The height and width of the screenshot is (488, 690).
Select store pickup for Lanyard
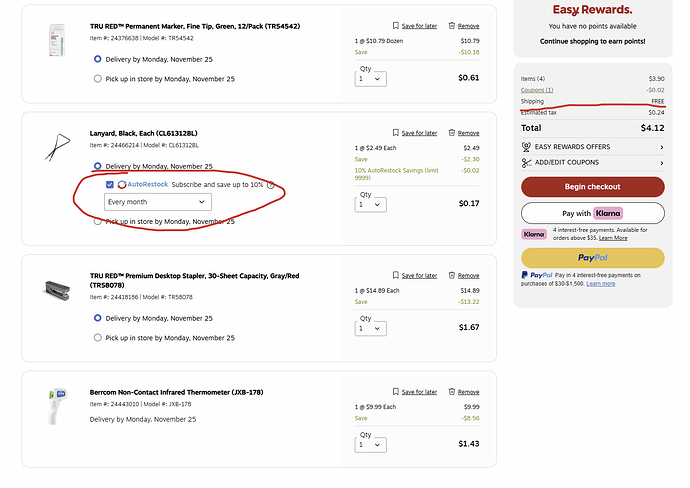click(98, 221)
